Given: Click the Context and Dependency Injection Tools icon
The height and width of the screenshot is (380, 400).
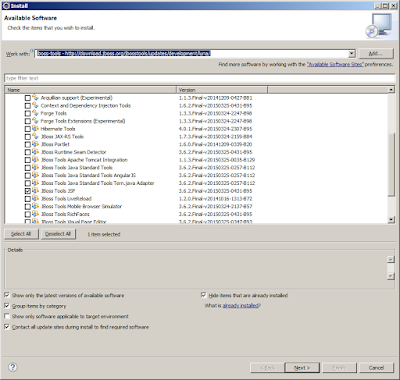Looking at the screenshot, I should pos(36,106).
